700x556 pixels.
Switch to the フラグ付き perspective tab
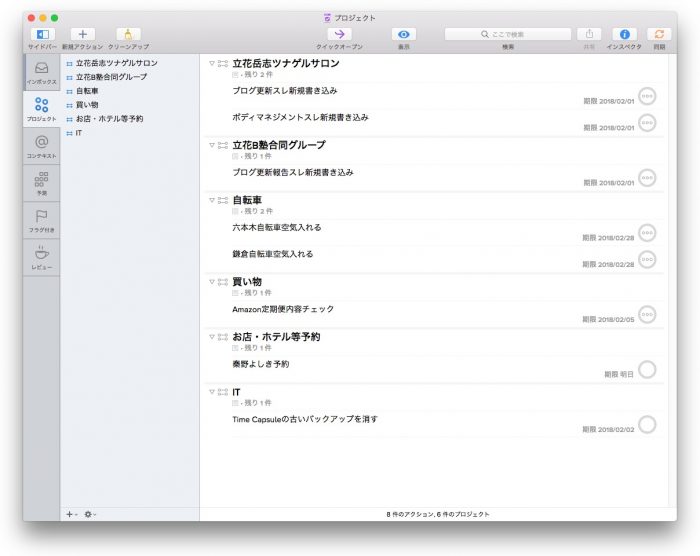(x=41, y=218)
